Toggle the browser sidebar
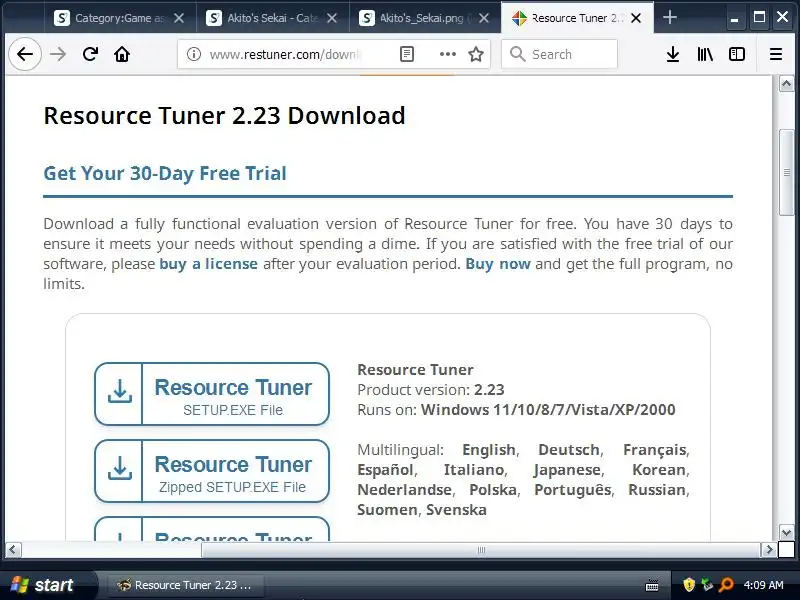The width and height of the screenshot is (800, 600). (x=737, y=54)
